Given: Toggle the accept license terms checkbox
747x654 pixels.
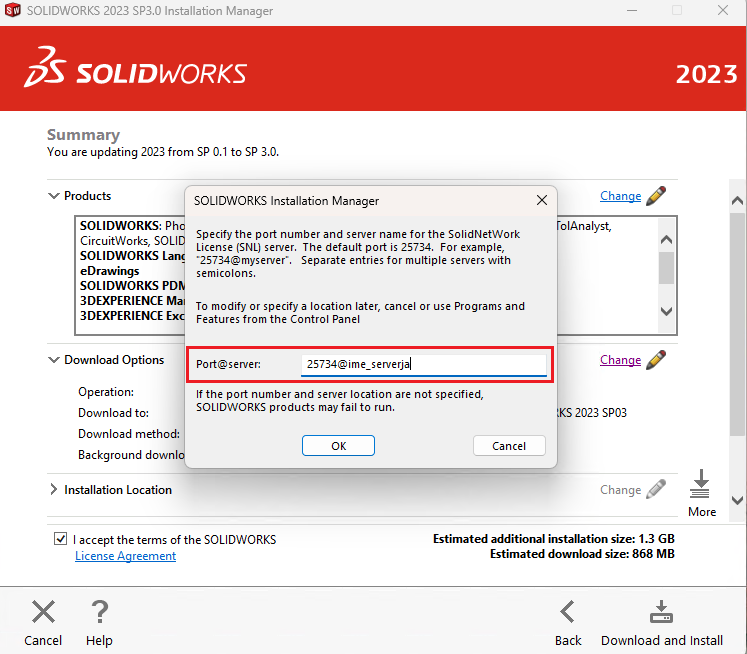Looking at the screenshot, I should [x=60, y=539].
